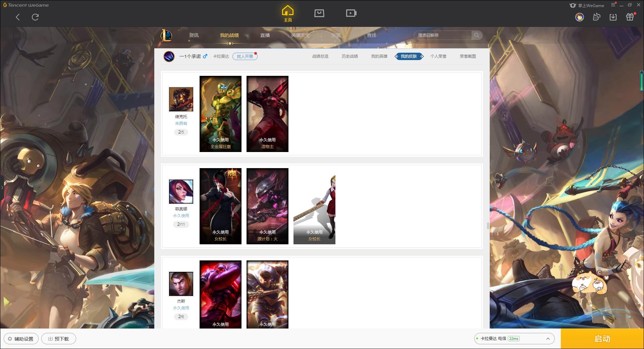Click the user avatar icon
This screenshot has height=349, width=644.
tap(579, 17)
